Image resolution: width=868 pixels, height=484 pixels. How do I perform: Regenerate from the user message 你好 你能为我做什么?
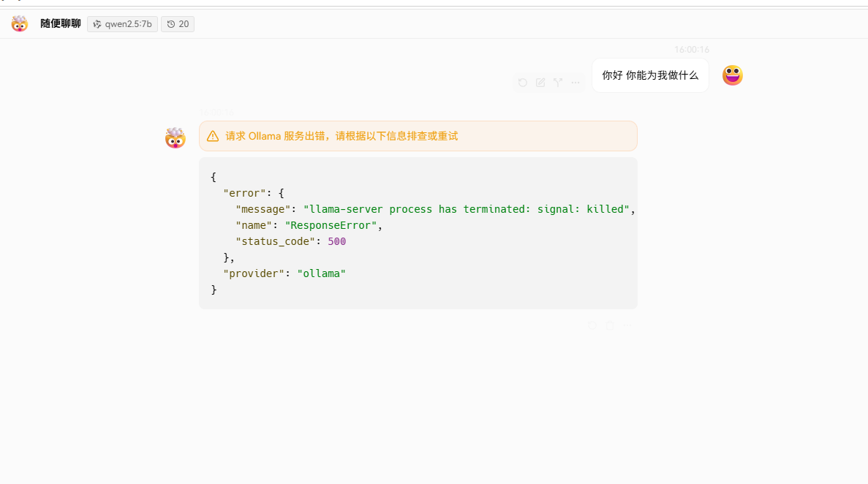tap(523, 83)
